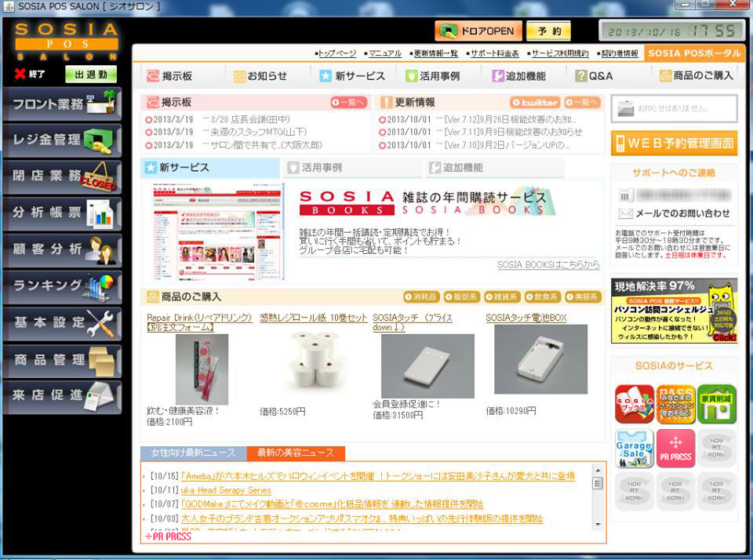The image size is (753, 560).
Task: Filter products by 雑貨系 category
Action: tap(502, 296)
